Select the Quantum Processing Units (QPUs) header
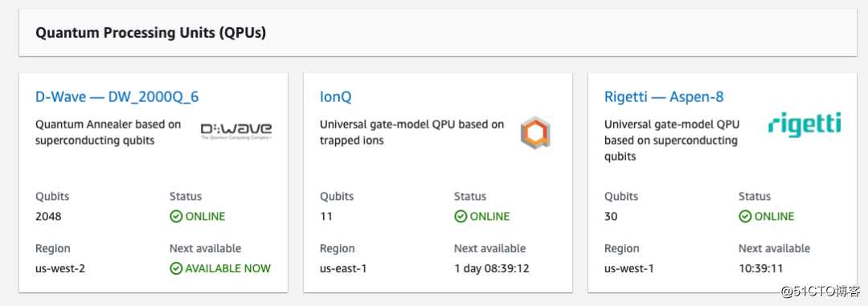The height and width of the screenshot is (306, 868). pyautogui.click(x=150, y=33)
